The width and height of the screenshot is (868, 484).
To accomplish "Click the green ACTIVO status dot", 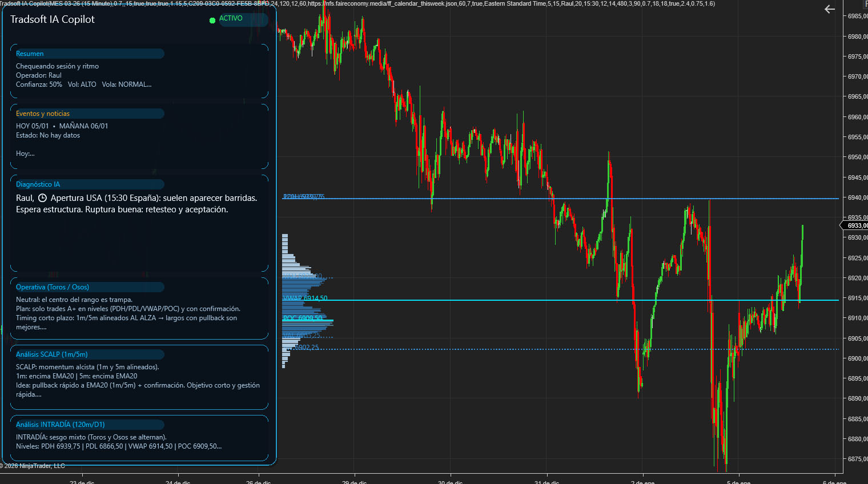I will (x=212, y=21).
